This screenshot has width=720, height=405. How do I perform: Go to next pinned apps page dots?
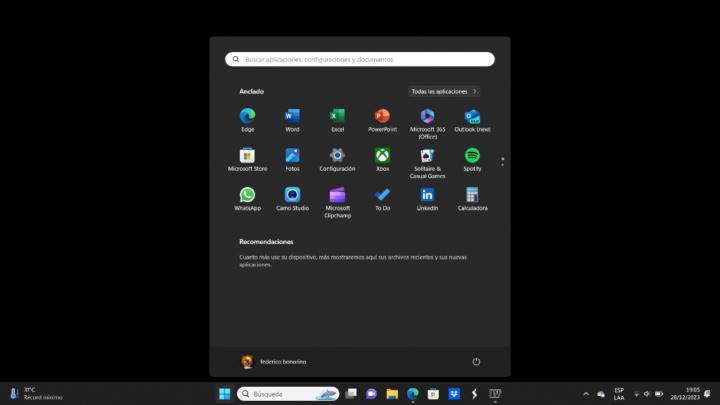pyautogui.click(x=502, y=162)
